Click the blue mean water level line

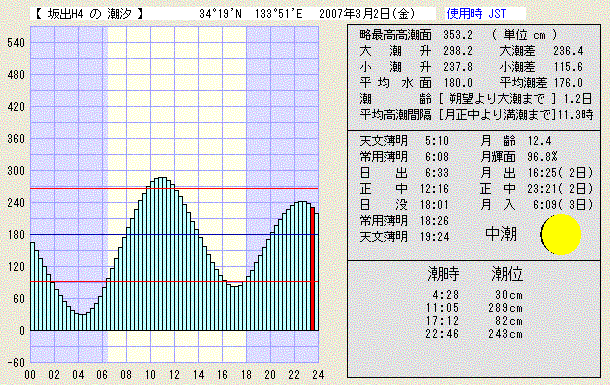click(174, 234)
